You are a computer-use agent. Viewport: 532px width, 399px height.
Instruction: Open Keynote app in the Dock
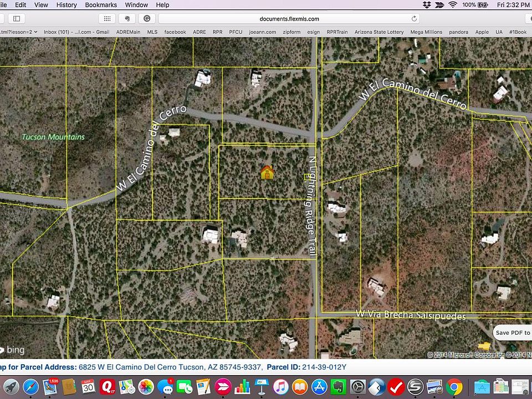262,387
